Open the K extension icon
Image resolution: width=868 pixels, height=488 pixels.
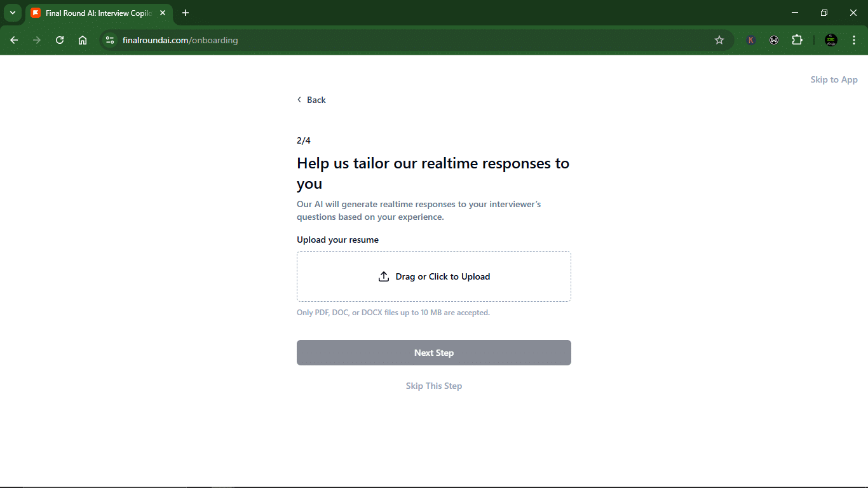751,40
